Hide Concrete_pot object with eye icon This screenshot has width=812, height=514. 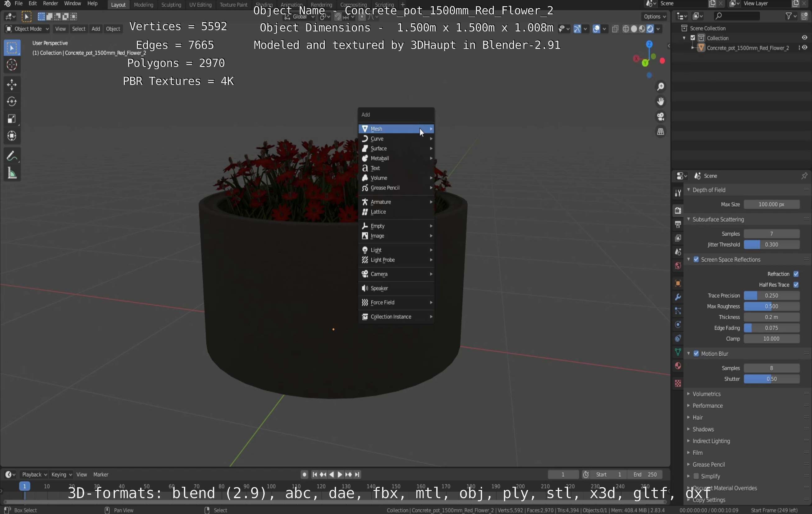click(x=804, y=48)
